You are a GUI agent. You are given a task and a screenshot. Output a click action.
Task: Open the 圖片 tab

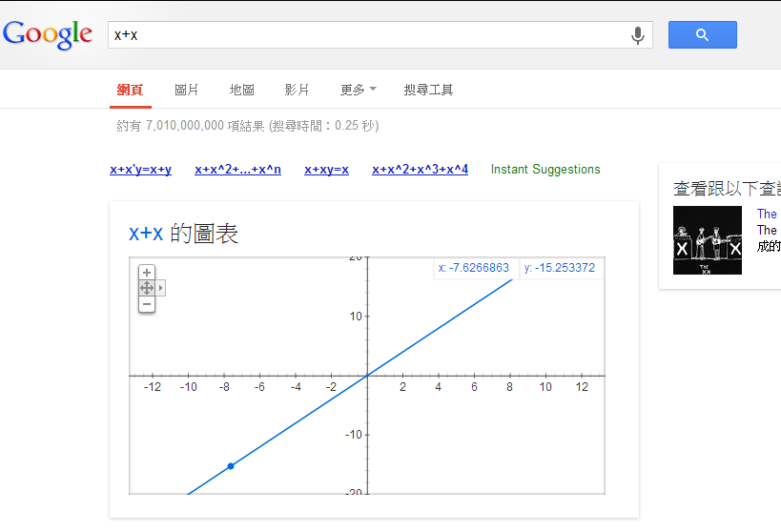tap(186, 90)
